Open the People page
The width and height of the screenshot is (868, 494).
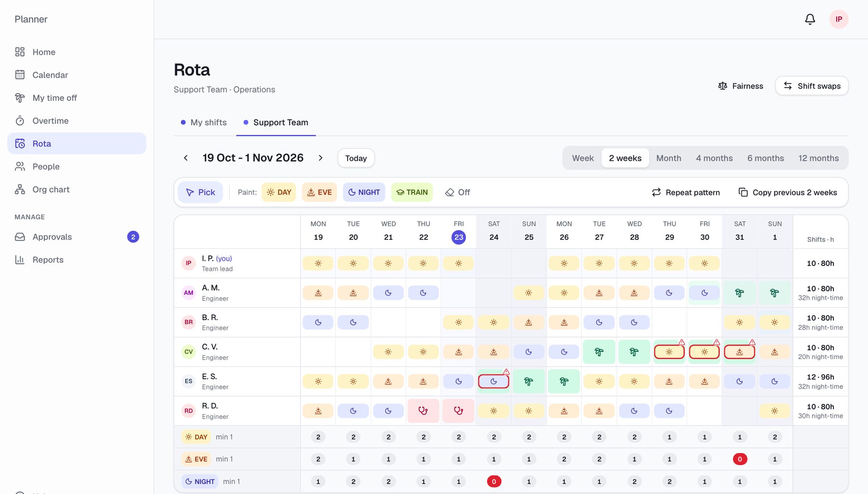pos(77,166)
